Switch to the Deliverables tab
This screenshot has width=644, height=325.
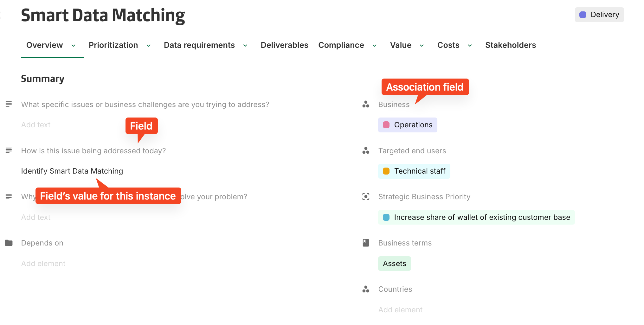coord(284,45)
